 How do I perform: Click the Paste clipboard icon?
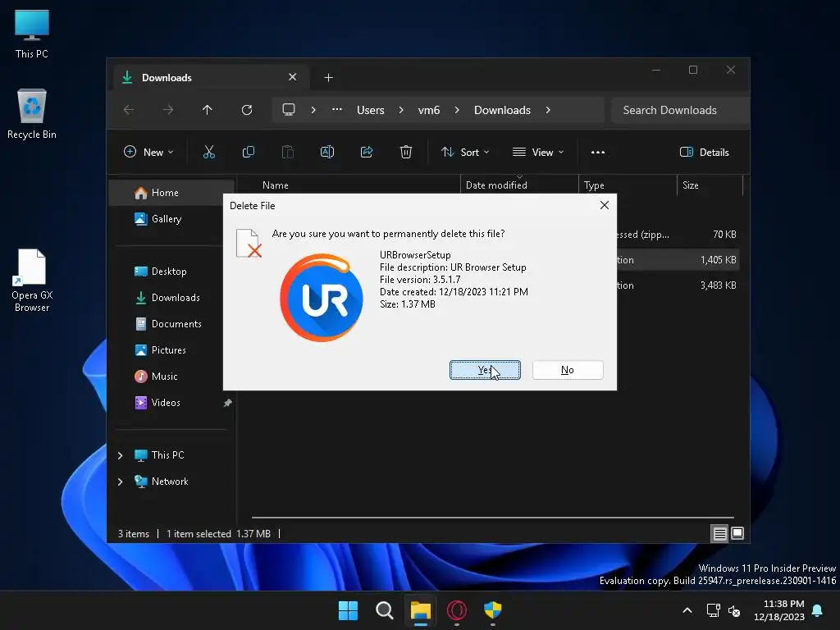(288, 152)
